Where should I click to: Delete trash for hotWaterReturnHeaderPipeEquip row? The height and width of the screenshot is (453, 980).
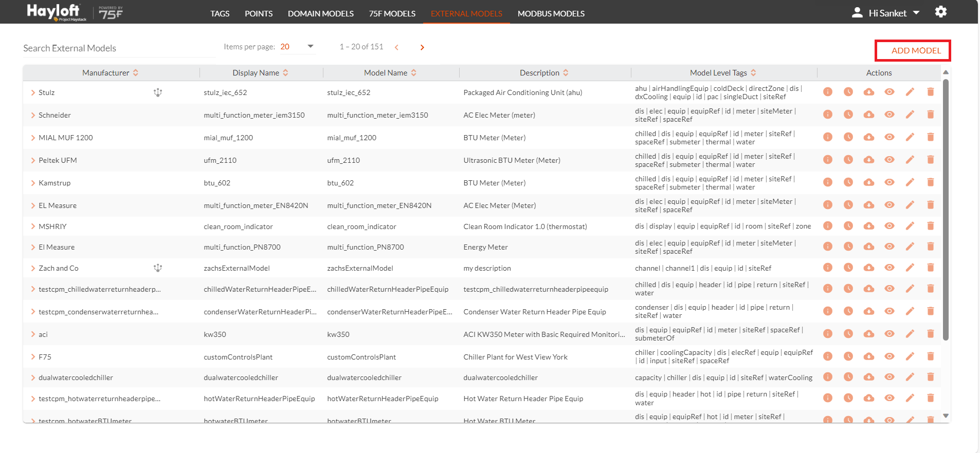931,398
